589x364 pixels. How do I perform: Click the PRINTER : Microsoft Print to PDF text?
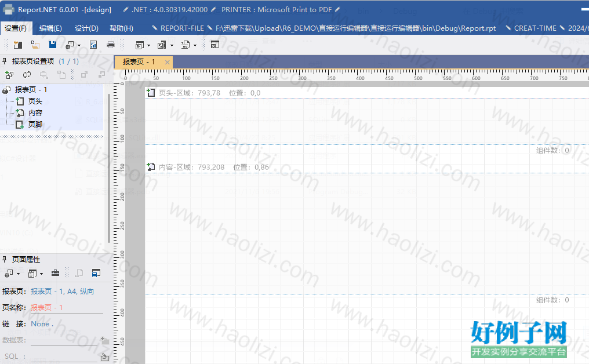pos(277,9)
